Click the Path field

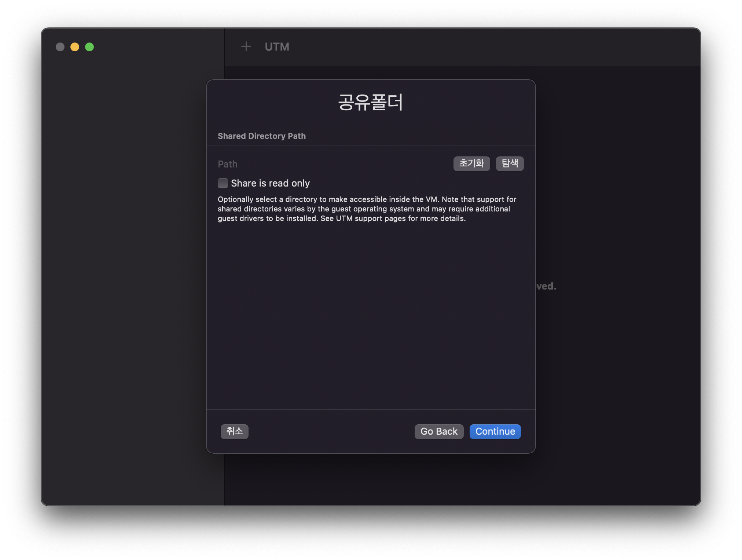pos(330,164)
